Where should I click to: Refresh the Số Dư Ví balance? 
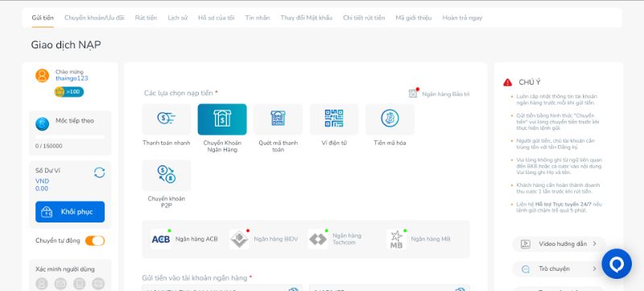[x=99, y=173]
